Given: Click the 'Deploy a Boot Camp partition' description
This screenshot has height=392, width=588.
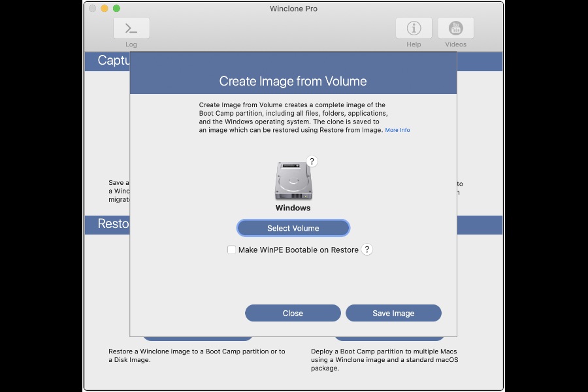Looking at the screenshot, I should [x=384, y=360].
